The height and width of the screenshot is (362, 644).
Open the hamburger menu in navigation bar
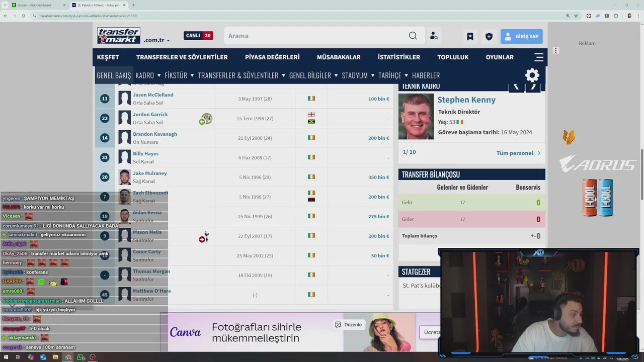point(539,57)
